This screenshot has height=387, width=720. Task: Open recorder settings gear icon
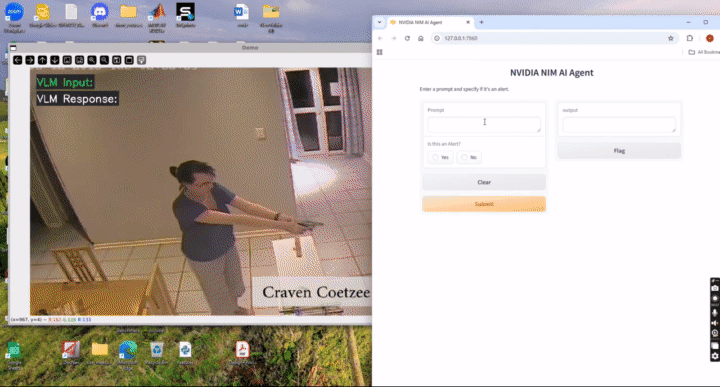click(x=715, y=356)
